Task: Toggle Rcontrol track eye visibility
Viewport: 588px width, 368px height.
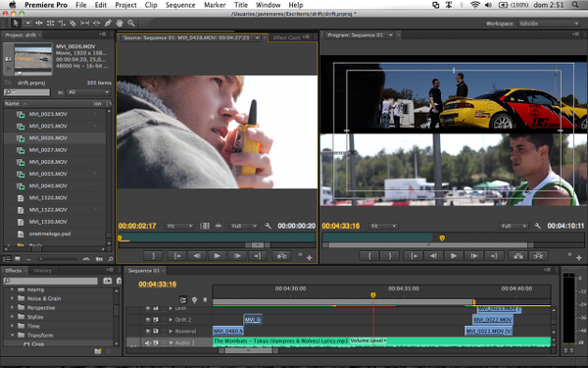Action: coord(148,332)
